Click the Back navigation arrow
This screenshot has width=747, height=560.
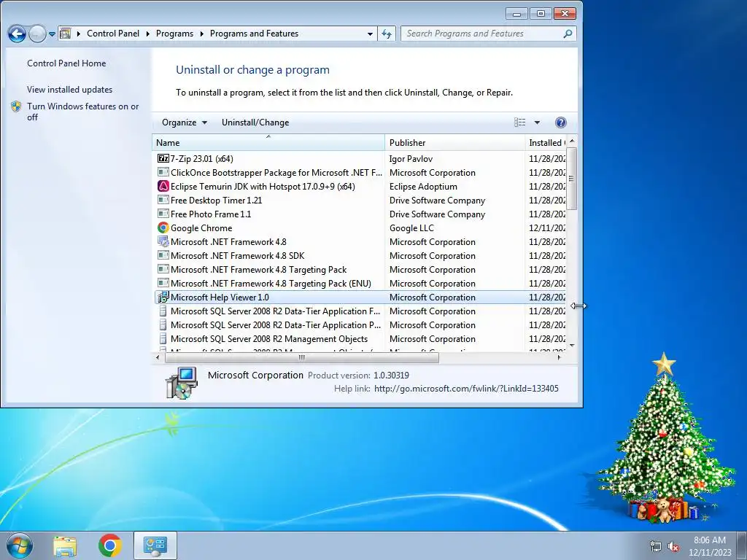[17, 34]
